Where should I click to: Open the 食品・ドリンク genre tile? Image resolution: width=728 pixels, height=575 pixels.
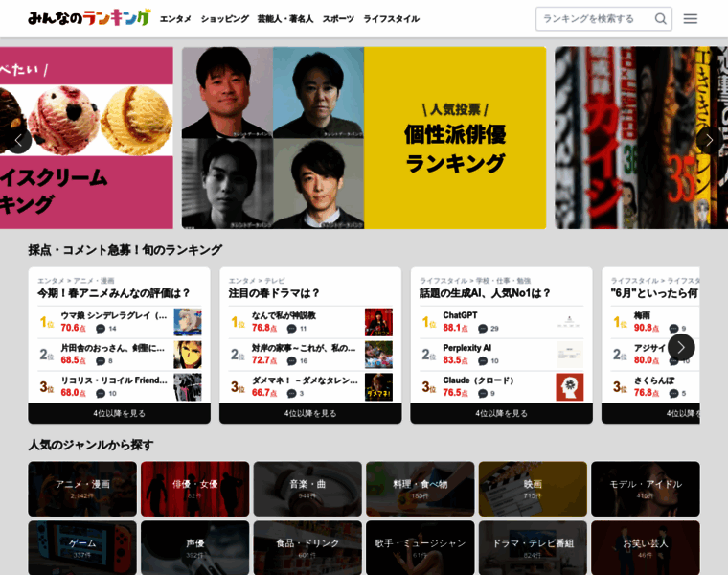(307, 547)
